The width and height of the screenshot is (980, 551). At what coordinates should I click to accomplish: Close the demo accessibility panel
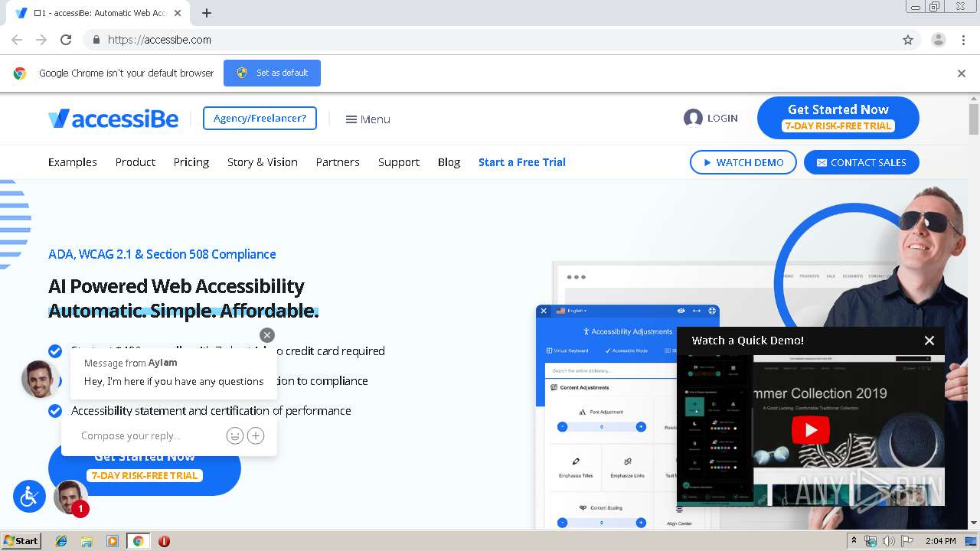click(544, 311)
